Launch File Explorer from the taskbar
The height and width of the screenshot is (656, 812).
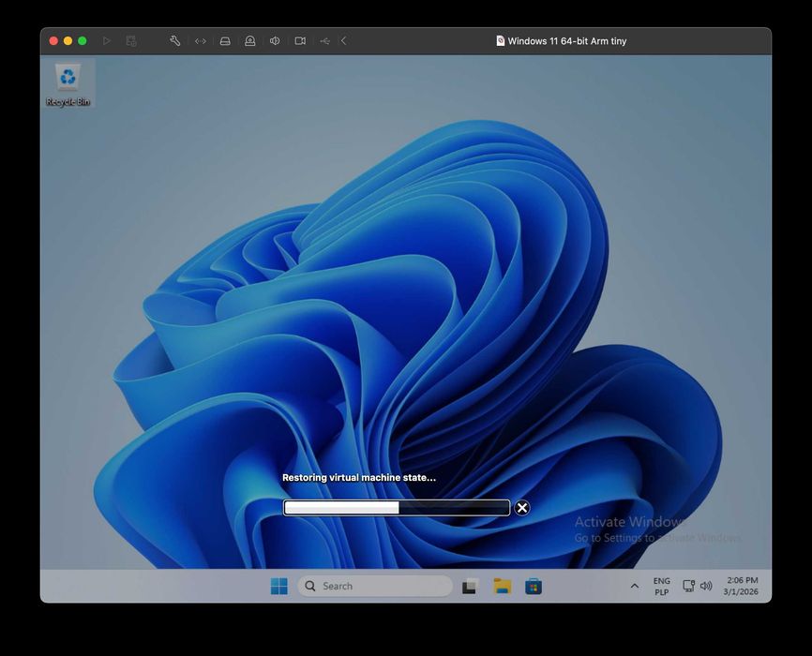503,586
